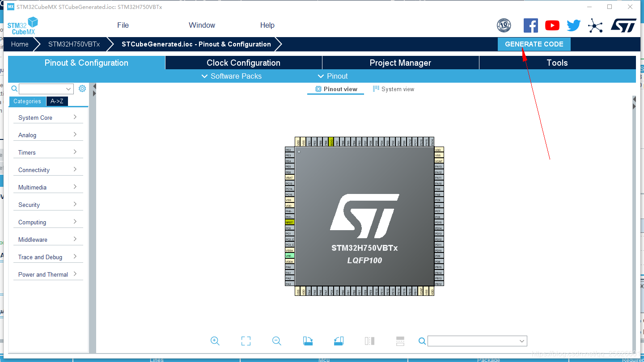The height and width of the screenshot is (362, 644).
Task: Select the NRST pin on the chip
Action: pyautogui.click(x=290, y=222)
